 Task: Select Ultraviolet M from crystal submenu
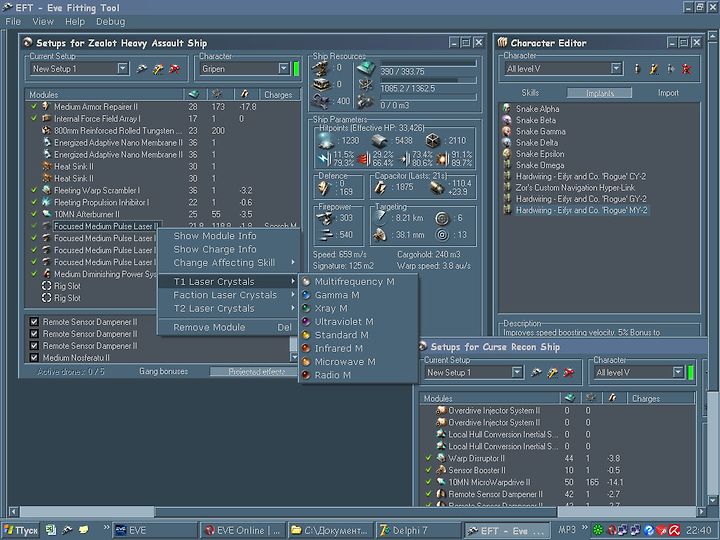(x=358, y=321)
